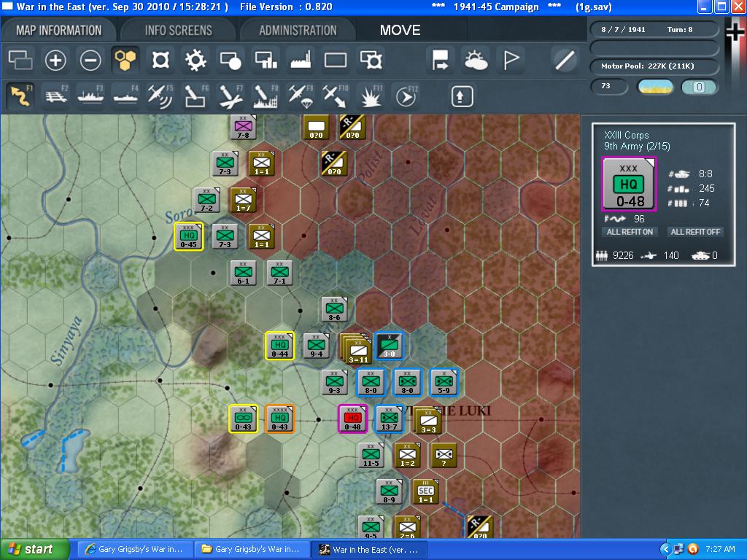Click ALL REFIT OFF button

695,232
